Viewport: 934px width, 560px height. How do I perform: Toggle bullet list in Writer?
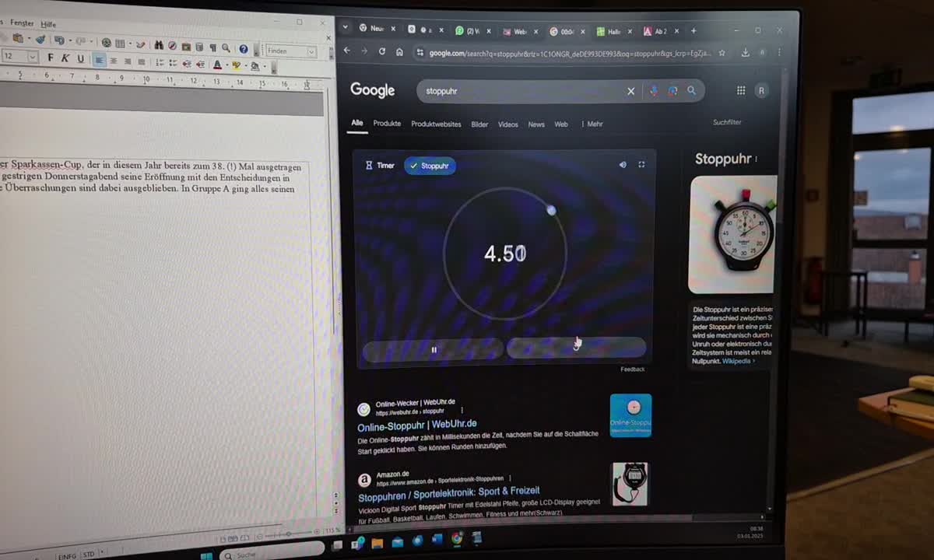tap(171, 63)
